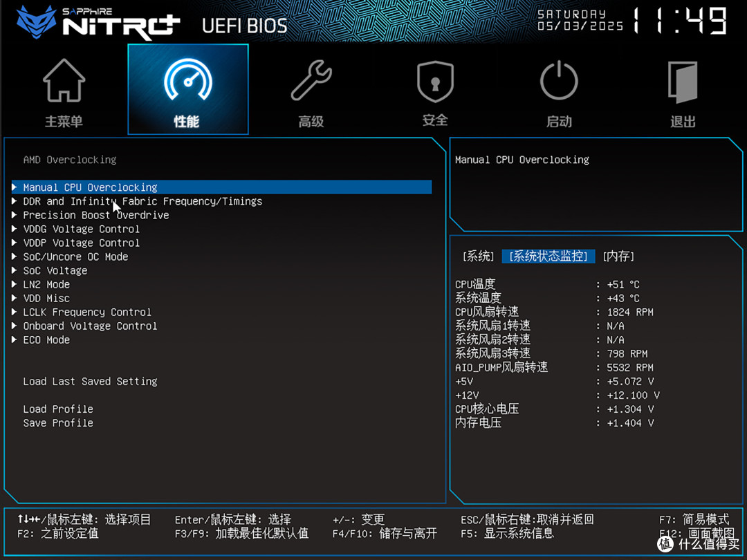Click F4/F10 储存与离开 shortcut

click(385, 533)
